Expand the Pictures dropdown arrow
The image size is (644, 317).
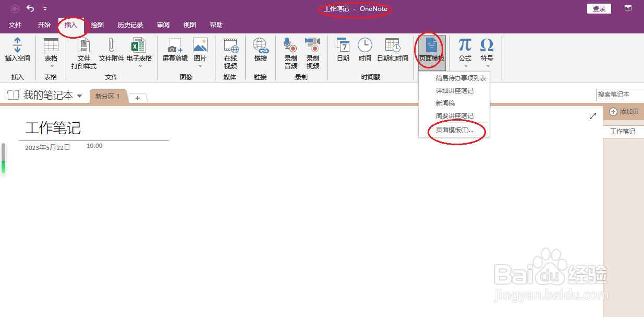tap(200, 66)
